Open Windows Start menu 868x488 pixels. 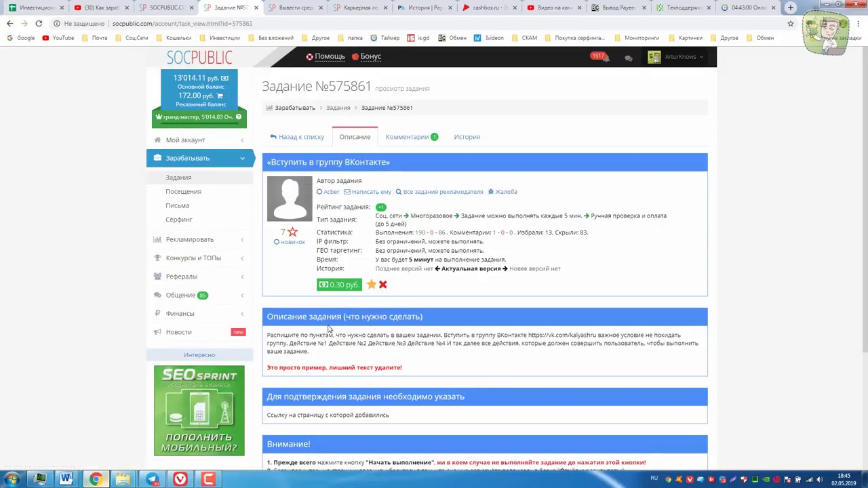[x=12, y=479]
